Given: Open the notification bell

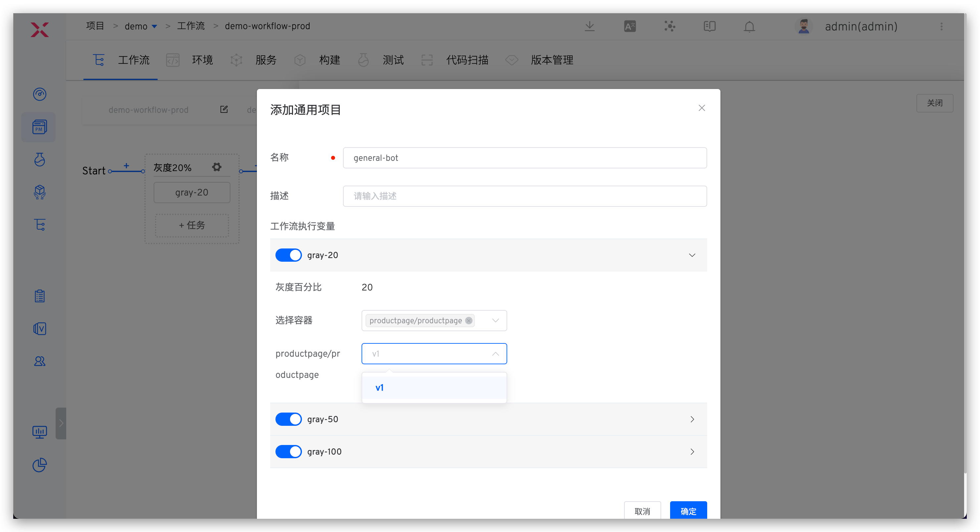Looking at the screenshot, I should [749, 26].
